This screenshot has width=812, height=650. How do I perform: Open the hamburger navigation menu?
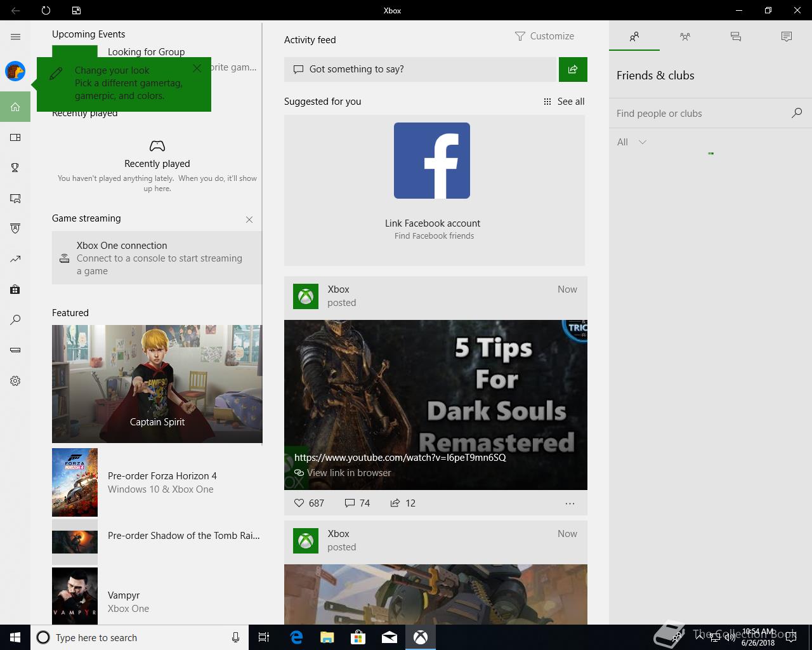coord(15,37)
